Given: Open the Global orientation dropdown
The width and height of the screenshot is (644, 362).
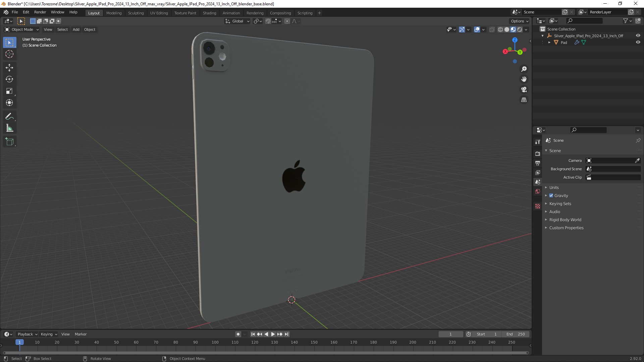Looking at the screenshot, I should [237, 21].
